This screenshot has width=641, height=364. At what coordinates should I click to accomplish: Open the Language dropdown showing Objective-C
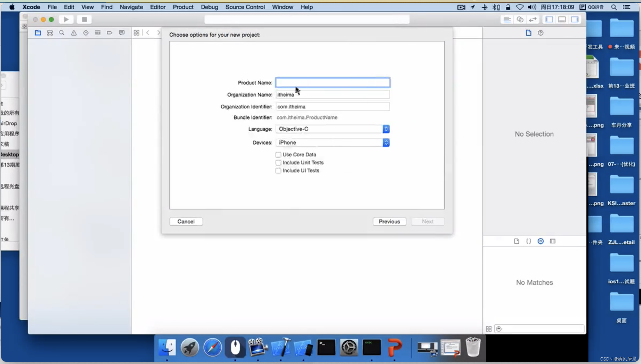(x=332, y=129)
